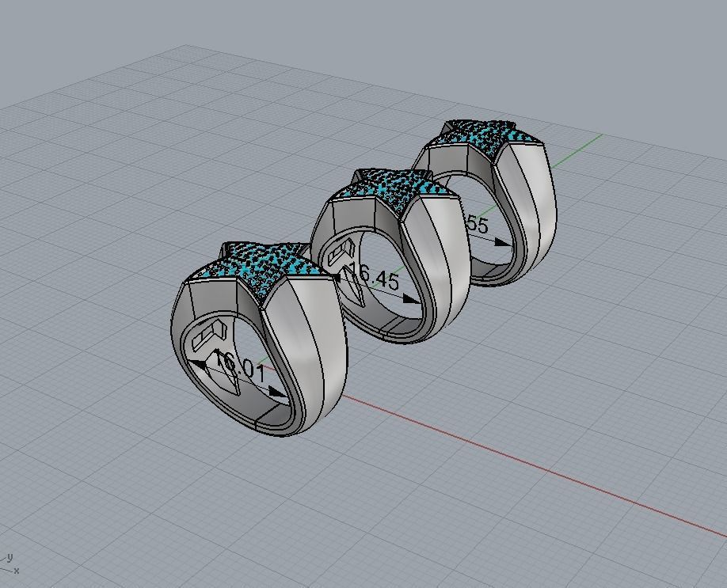Select the rectangular cutout inside the middle ring
Image resolution: width=727 pixels, height=588 pixels.
pyautogui.click(x=341, y=252)
